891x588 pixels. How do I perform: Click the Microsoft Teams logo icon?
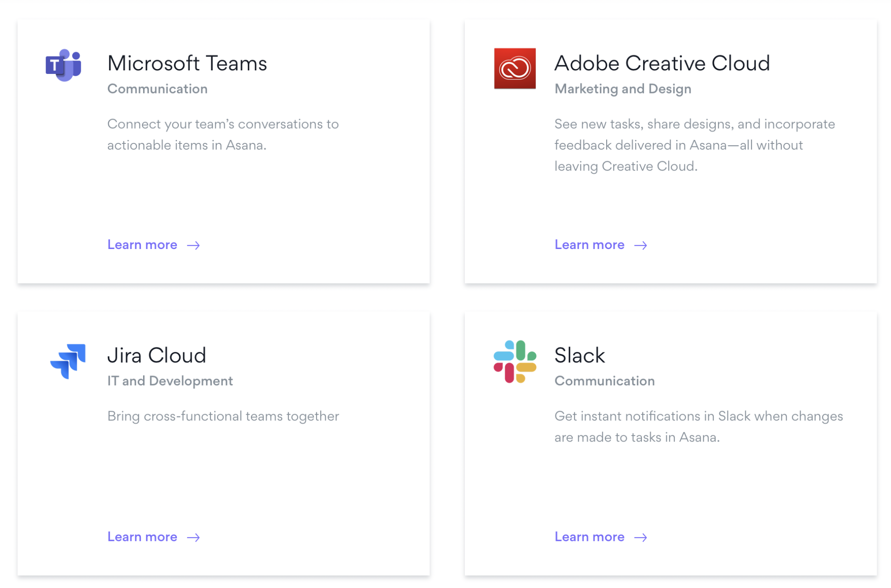(x=64, y=65)
